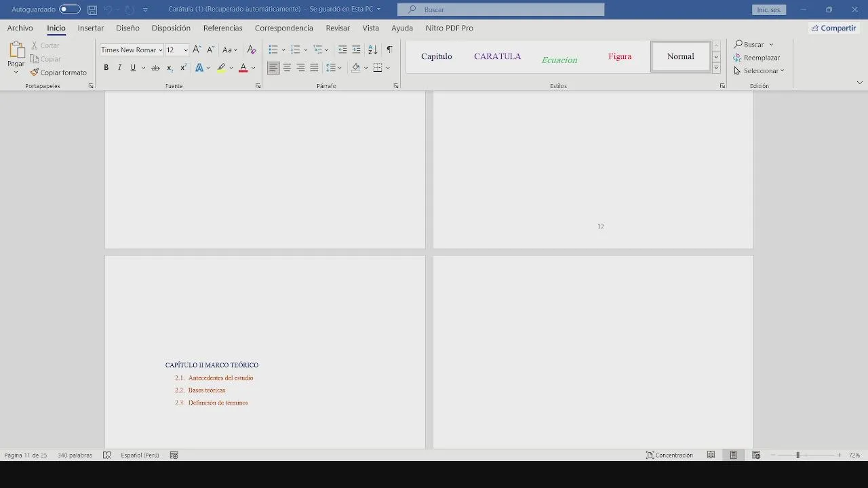Apply the yellow highlight color

(221, 68)
